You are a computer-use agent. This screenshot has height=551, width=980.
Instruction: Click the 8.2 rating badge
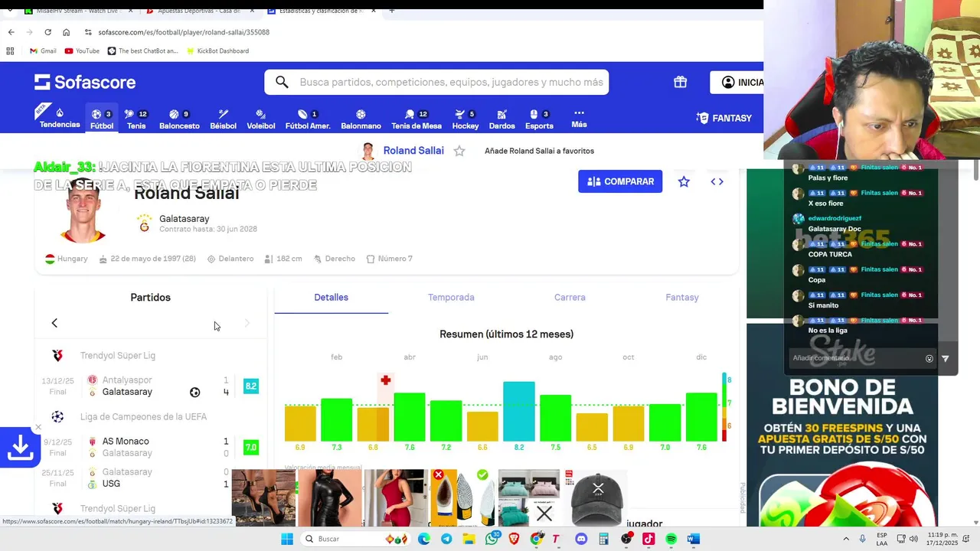pyautogui.click(x=250, y=386)
